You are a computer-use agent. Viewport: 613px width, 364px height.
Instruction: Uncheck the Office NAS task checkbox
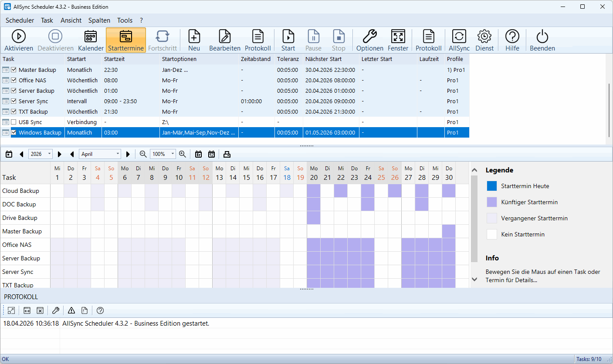pos(14,81)
